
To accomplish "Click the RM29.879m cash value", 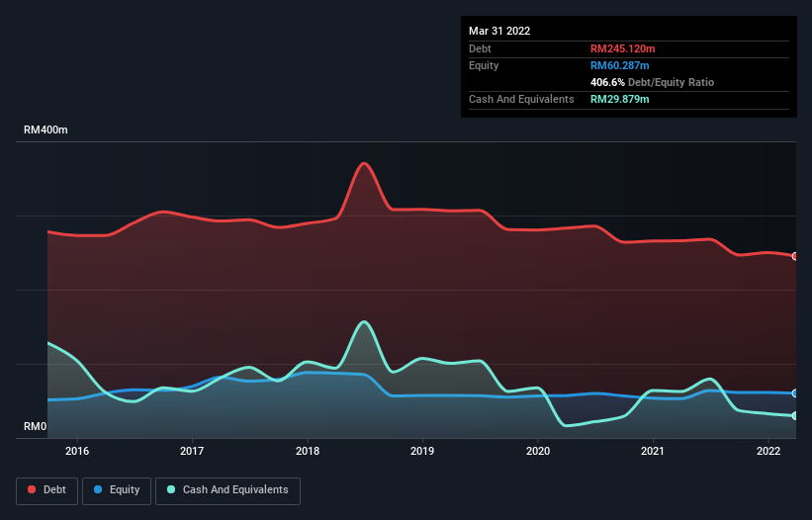I will (619, 99).
